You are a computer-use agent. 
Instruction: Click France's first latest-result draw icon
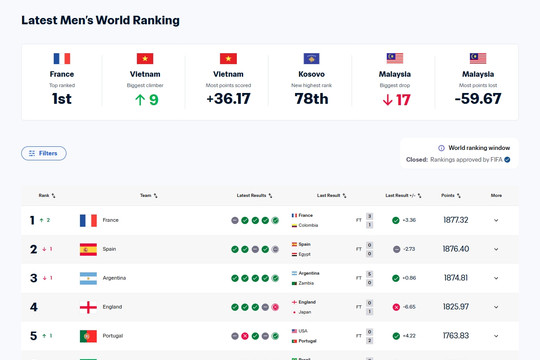coord(235,220)
